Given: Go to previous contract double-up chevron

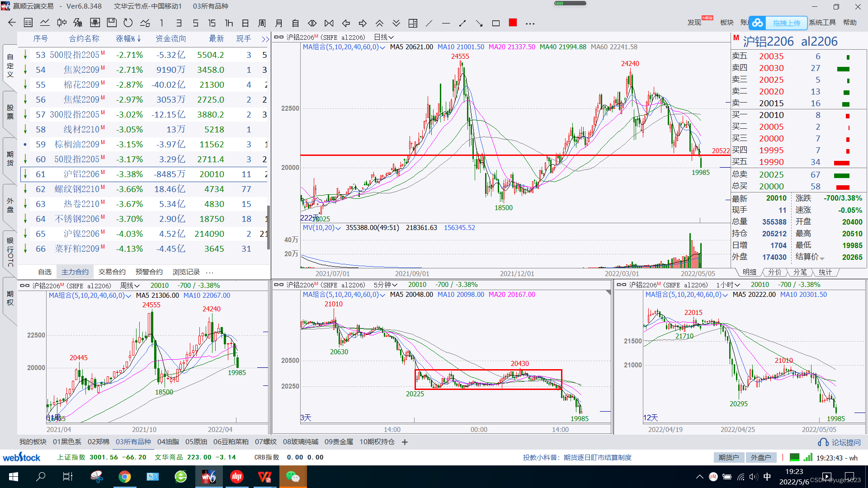Looking at the screenshot, I should coord(379,23).
